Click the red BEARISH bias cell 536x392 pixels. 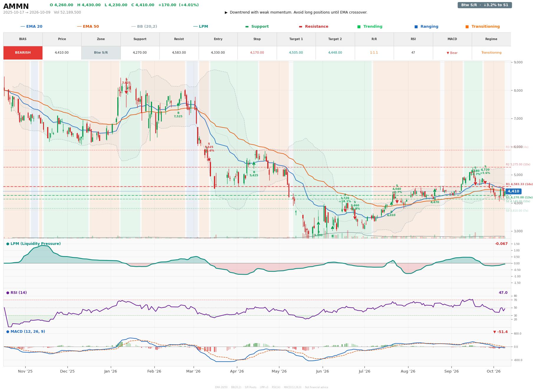coord(23,53)
